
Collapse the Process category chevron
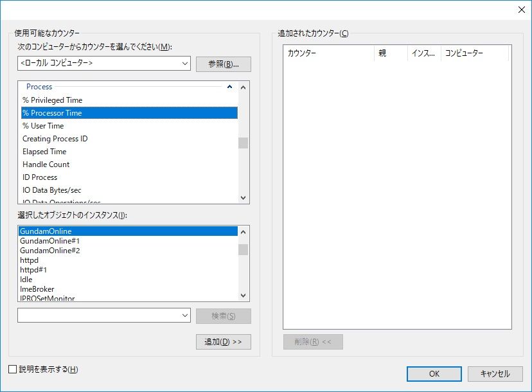click(229, 87)
